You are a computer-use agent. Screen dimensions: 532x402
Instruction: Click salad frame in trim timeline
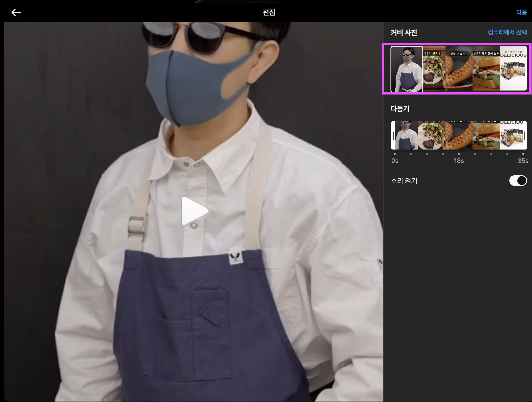432,136
